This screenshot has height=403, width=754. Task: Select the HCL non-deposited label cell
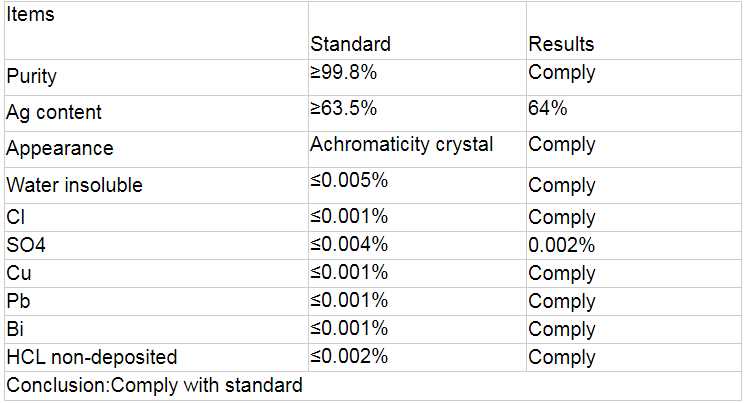pos(91,357)
